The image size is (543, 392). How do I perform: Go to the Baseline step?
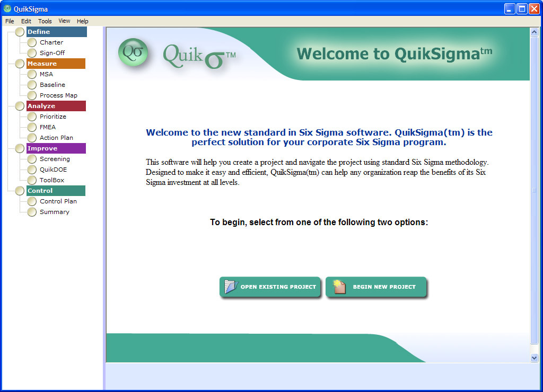[52, 85]
